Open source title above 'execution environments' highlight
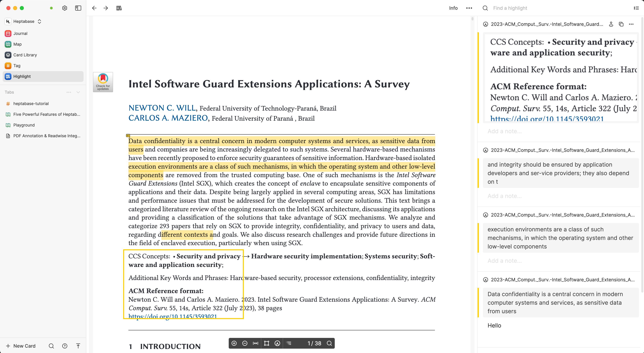The height and width of the screenshot is (353, 644). (562, 215)
